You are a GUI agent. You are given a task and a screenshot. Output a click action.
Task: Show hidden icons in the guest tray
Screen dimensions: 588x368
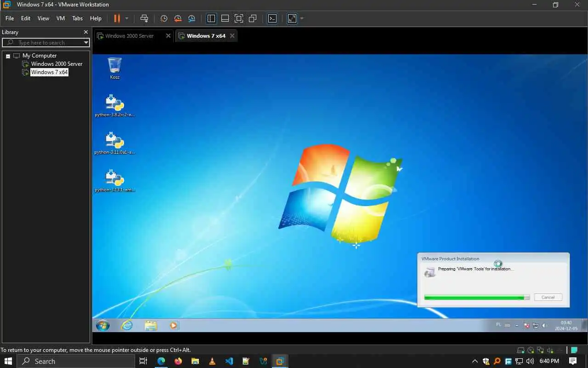517,325
